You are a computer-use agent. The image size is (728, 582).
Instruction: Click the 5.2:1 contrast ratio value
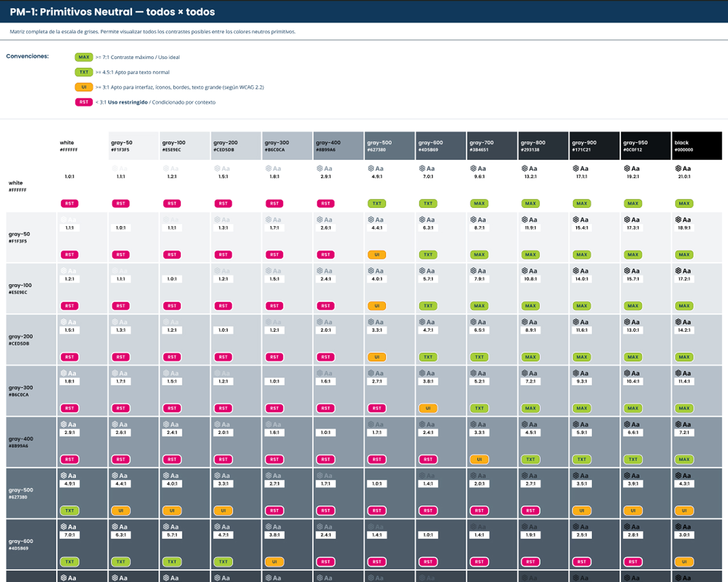(x=480, y=381)
